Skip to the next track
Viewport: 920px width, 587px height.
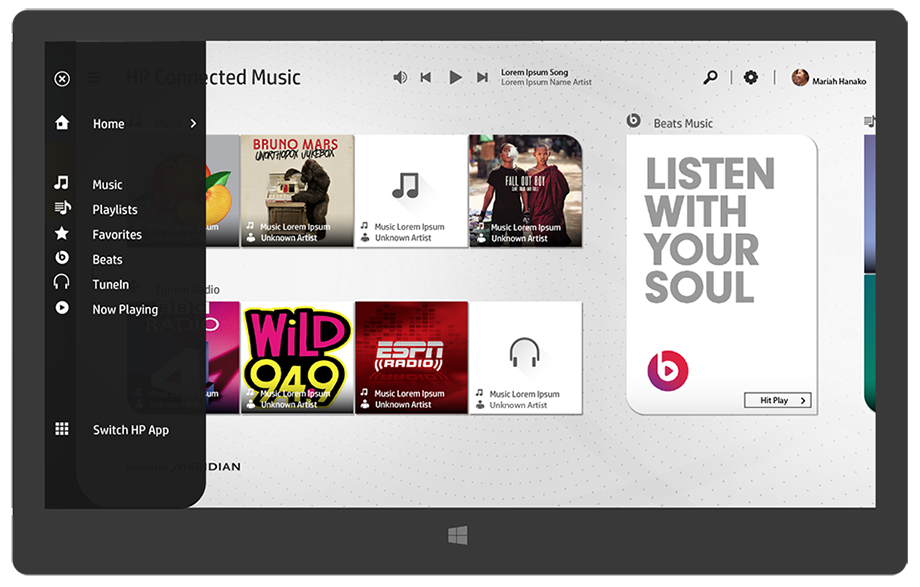(482, 77)
